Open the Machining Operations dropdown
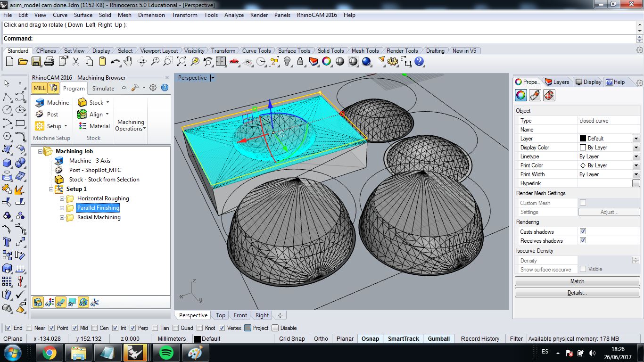 [131, 125]
